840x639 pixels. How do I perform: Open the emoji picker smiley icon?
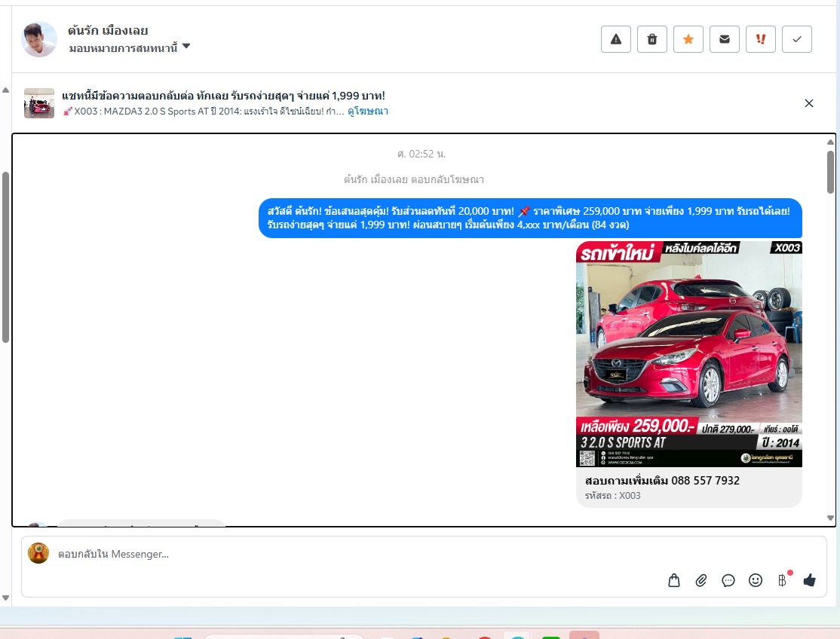[756, 580]
